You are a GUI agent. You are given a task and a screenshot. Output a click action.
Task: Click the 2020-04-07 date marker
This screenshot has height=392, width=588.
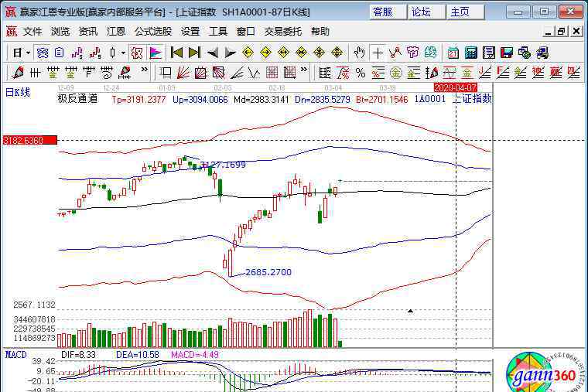[x=455, y=87]
